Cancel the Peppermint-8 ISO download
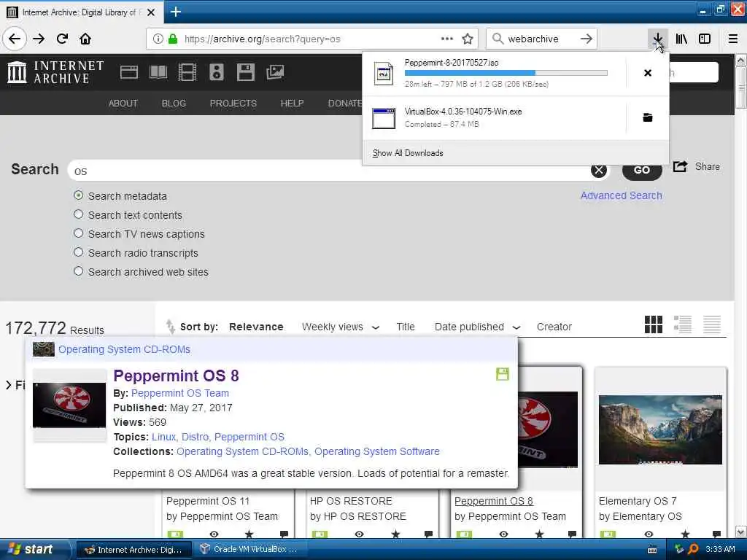This screenshot has width=747, height=560. 648,73
